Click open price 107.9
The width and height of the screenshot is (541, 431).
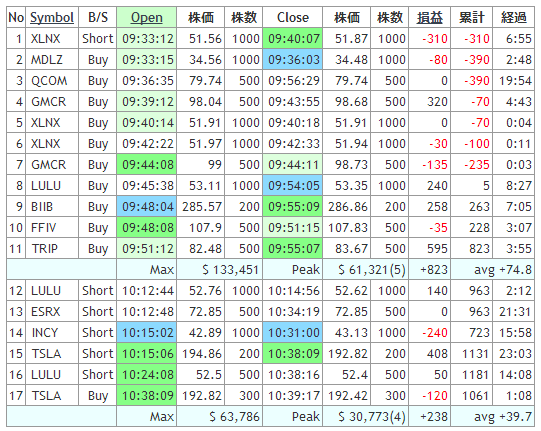201,228
